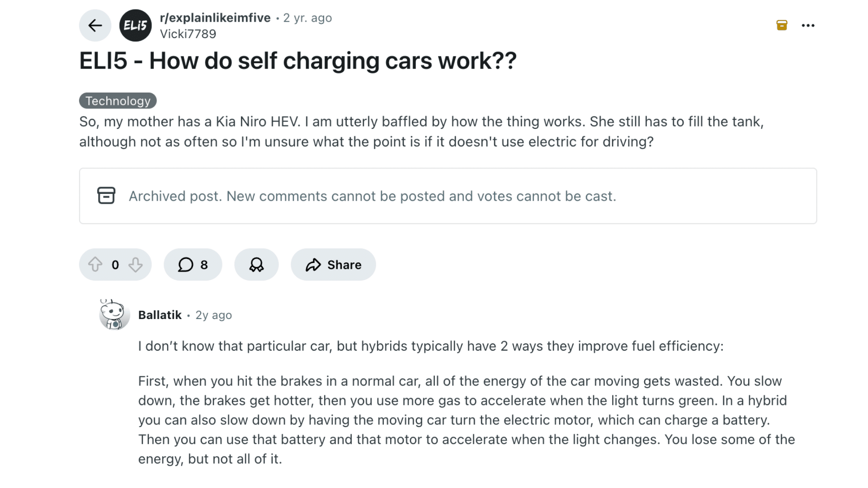868x488 pixels.
Task: Open Vicki7789's profile
Action: click(x=189, y=33)
